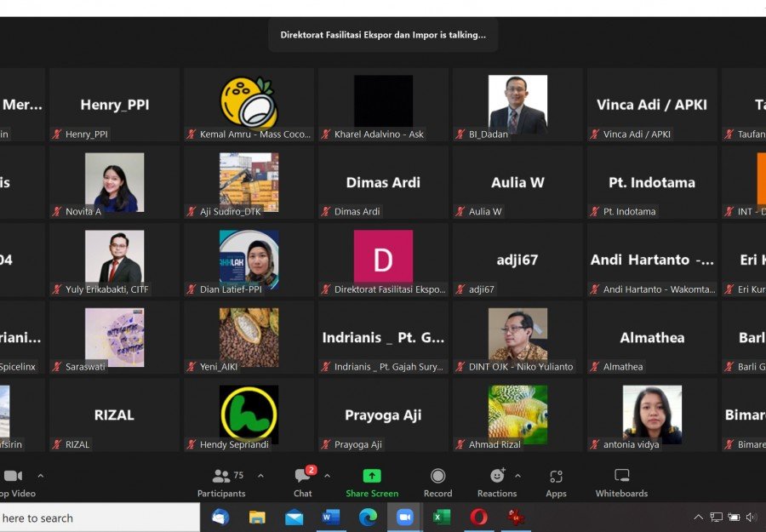Expand the Chat options caret
Screen dimensions: 766x532
(x=327, y=476)
